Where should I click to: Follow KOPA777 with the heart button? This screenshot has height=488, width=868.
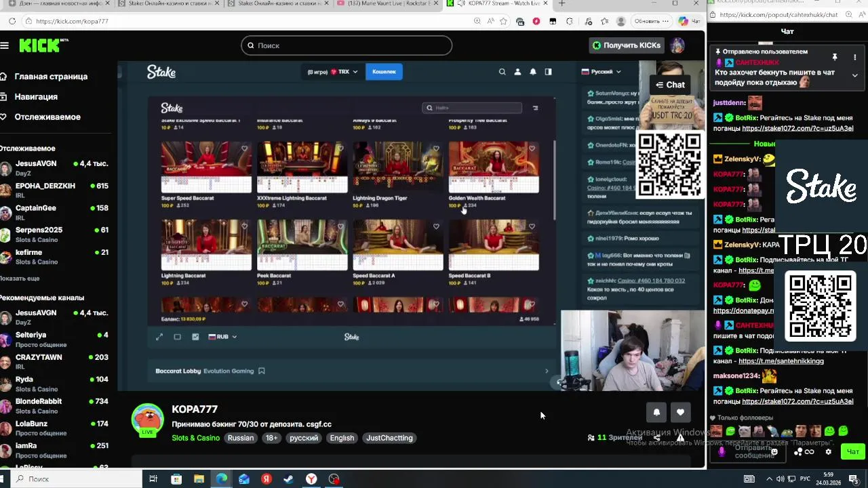coord(680,411)
